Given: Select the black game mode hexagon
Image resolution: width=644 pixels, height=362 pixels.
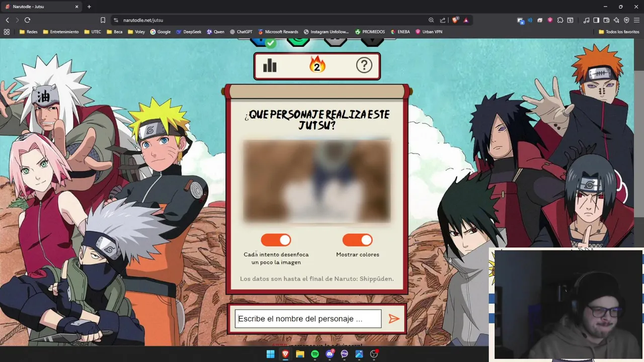Looking at the screenshot, I should click(x=372, y=42).
